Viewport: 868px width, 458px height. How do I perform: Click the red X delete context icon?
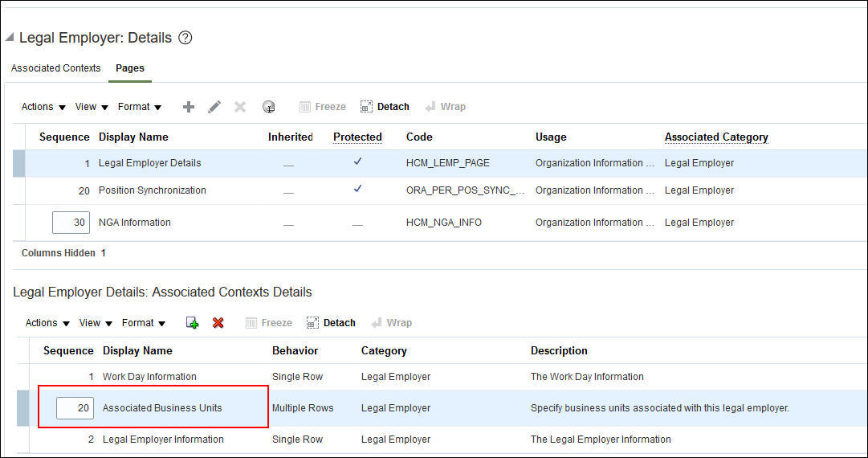(218, 322)
